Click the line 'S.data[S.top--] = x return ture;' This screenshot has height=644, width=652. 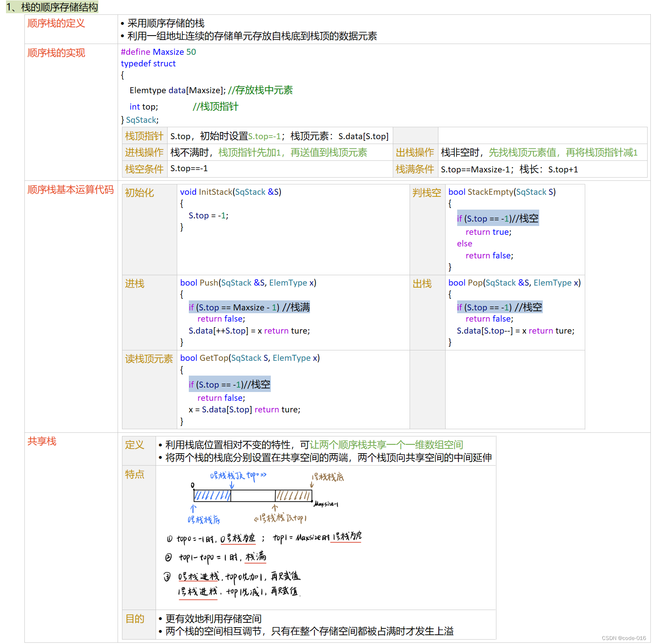(516, 331)
